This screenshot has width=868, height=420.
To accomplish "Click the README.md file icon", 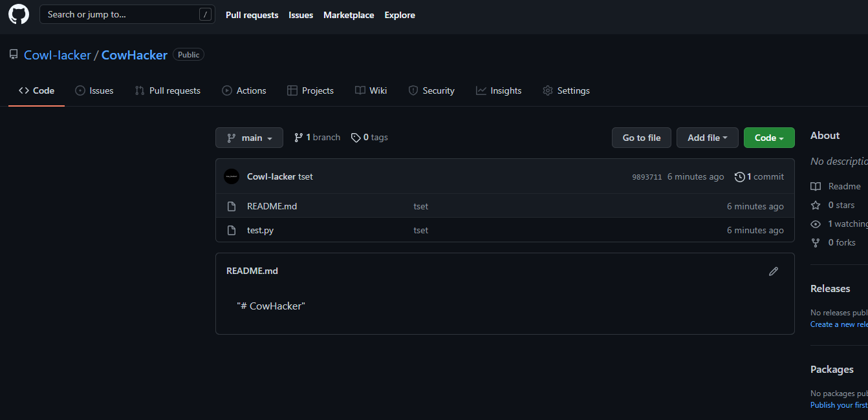I will [x=232, y=207].
